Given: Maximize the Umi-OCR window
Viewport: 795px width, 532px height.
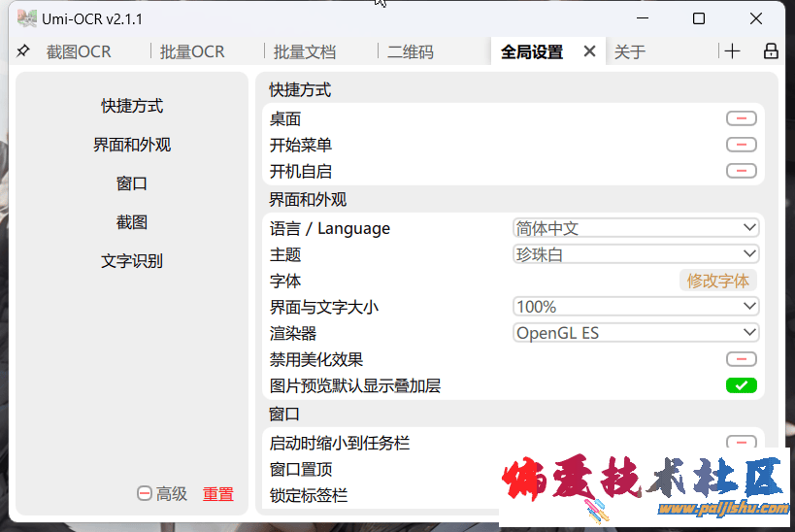Looking at the screenshot, I should [699, 18].
